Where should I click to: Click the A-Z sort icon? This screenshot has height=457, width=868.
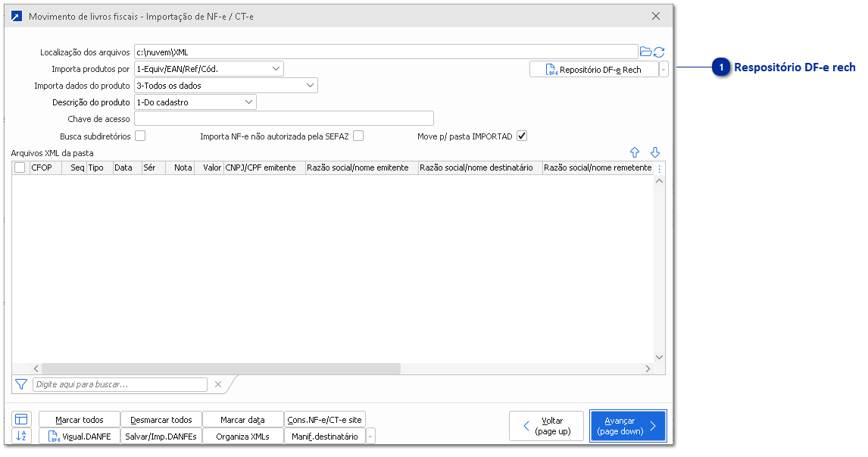point(21,436)
